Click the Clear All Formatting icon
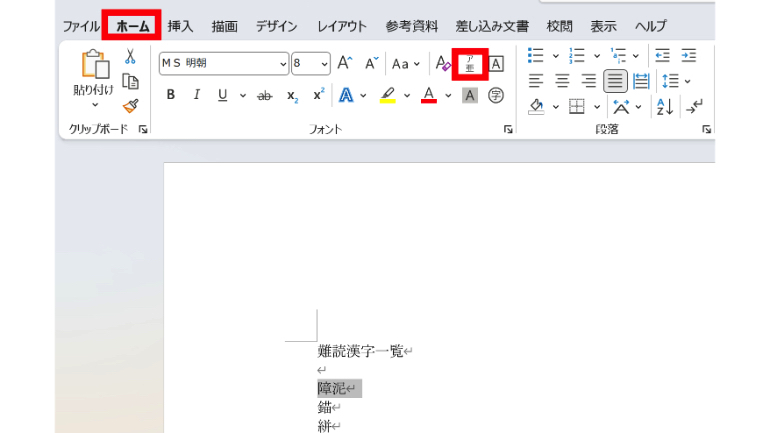770x433 pixels. [x=443, y=64]
